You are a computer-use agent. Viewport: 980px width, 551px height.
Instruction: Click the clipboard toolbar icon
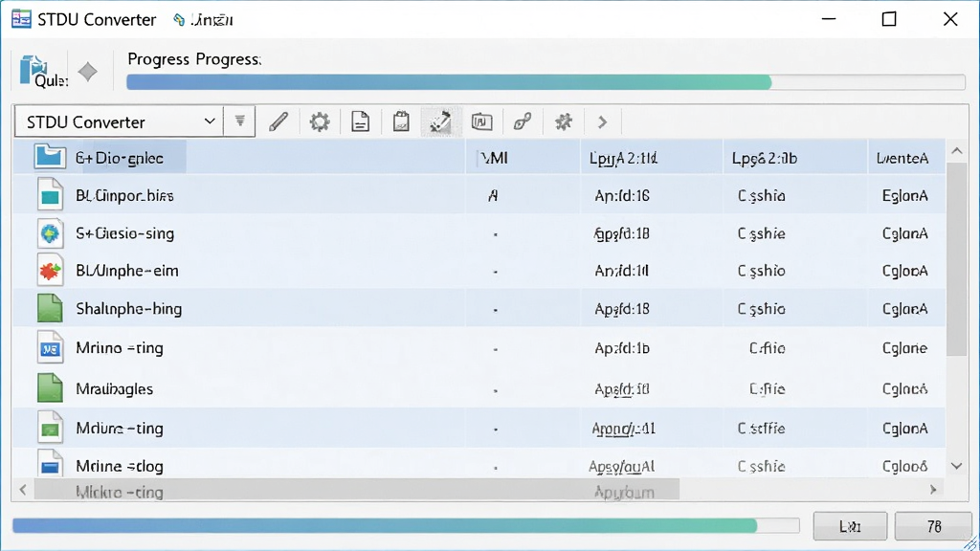click(401, 121)
